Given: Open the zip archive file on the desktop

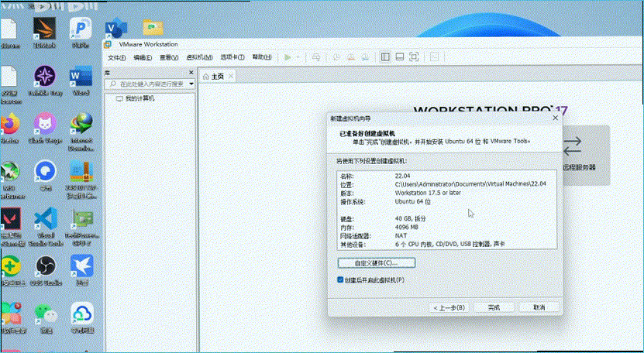Looking at the screenshot, I should coord(81,172).
